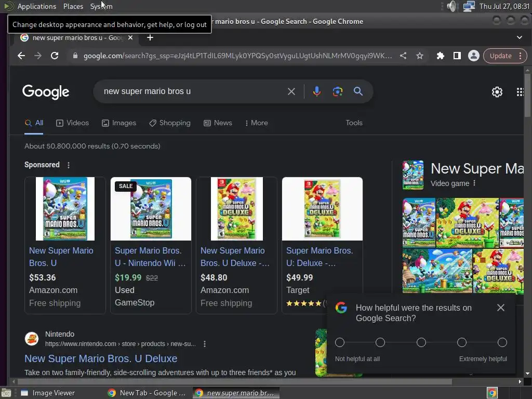
Task: Open a new Chrome tab
Action: point(150,37)
